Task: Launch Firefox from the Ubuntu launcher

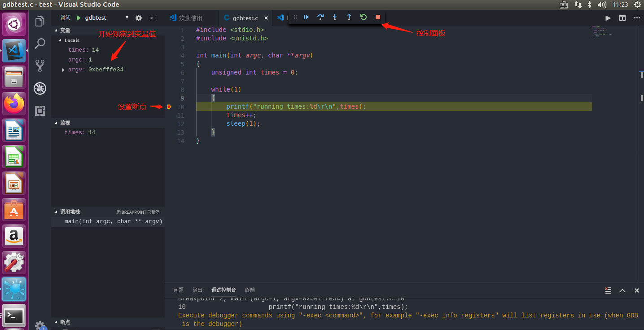Action: pos(14,104)
